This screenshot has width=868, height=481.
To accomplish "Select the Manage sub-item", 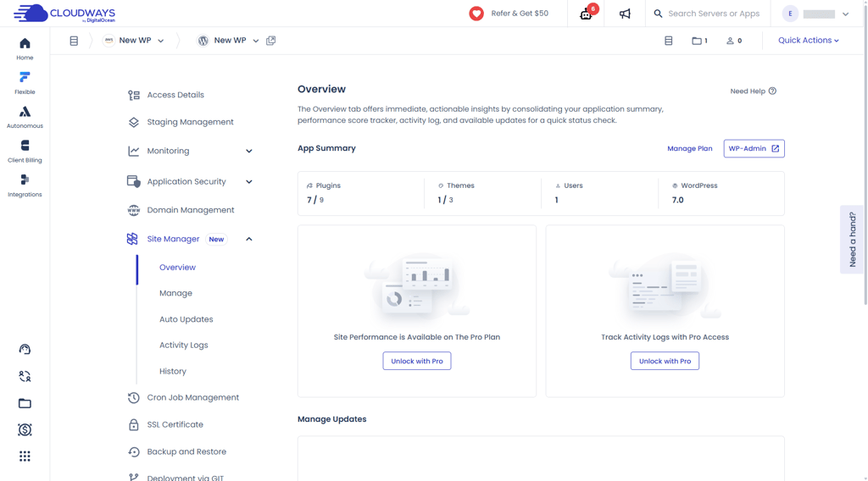I will point(175,293).
